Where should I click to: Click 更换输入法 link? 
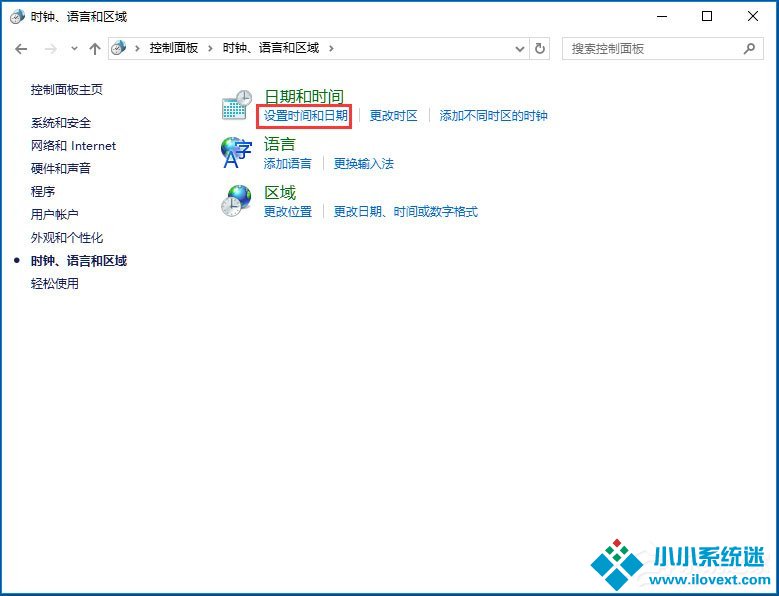(x=363, y=163)
